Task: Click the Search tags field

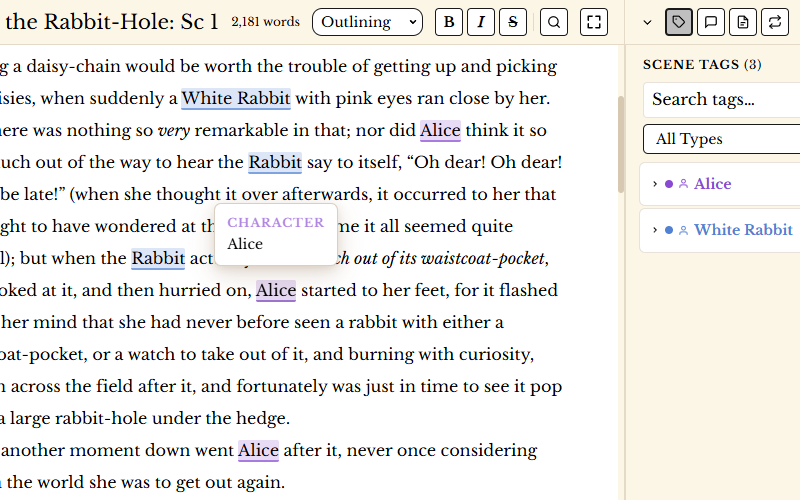Action: 720,99
